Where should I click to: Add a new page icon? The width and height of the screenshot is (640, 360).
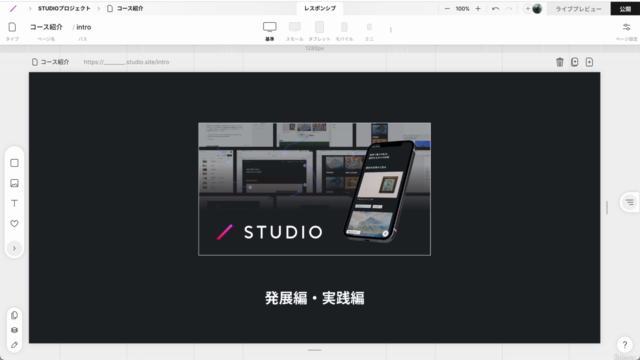589,62
